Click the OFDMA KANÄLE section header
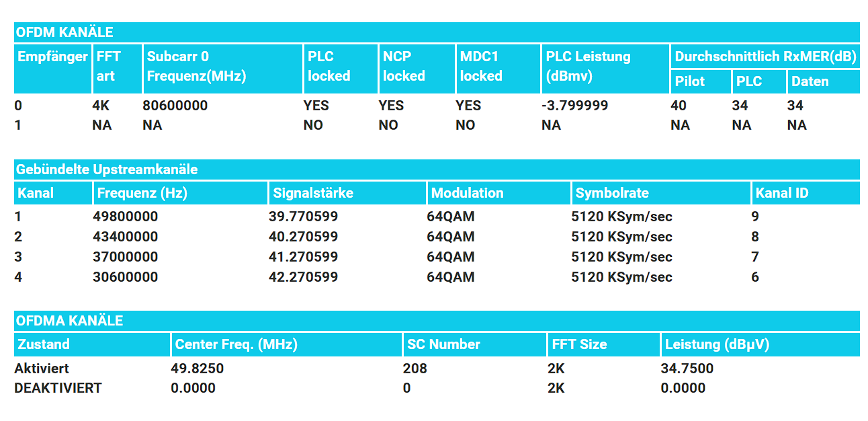 click(69, 321)
